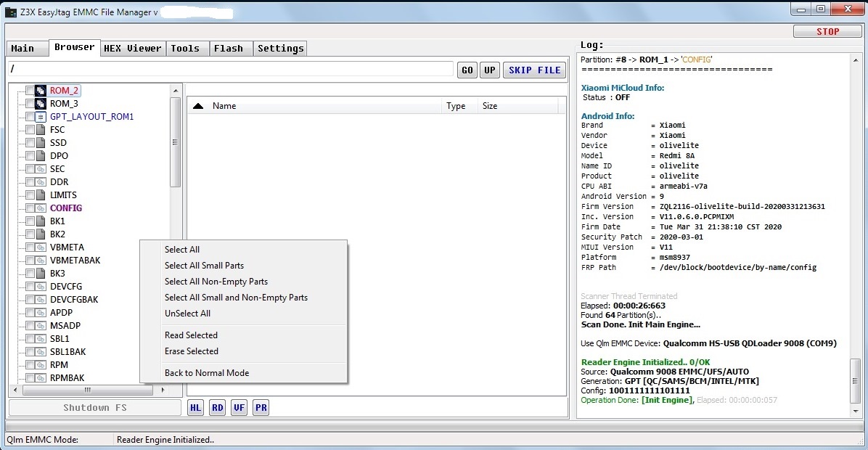This screenshot has width=868, height=450.
Task: Click the path input field
Action: [231, 69]
